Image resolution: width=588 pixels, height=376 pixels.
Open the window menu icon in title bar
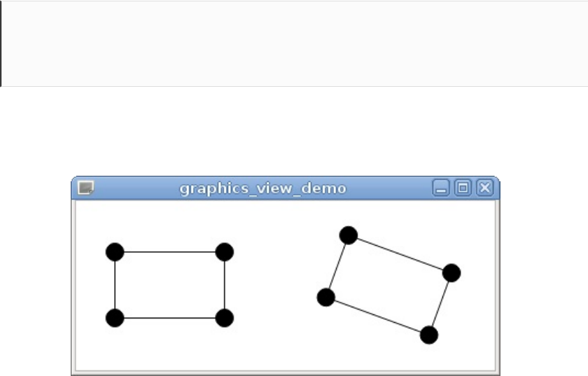tap(86, 188)
